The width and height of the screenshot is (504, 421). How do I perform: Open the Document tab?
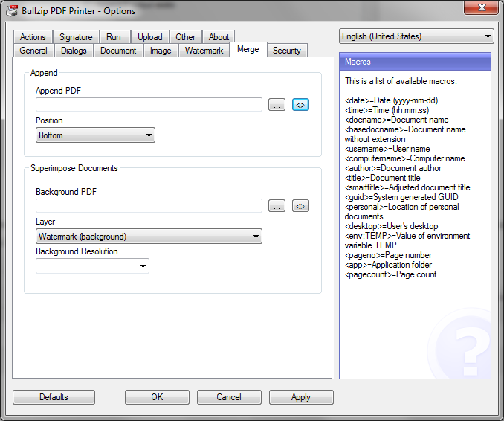(x=118, y=51)
